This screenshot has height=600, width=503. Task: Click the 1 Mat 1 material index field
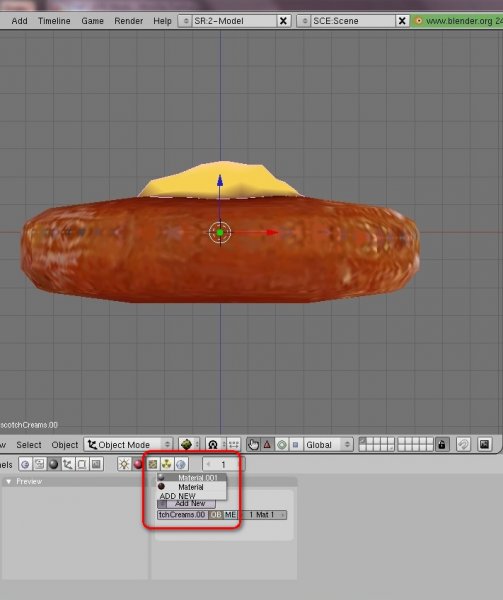263,515
